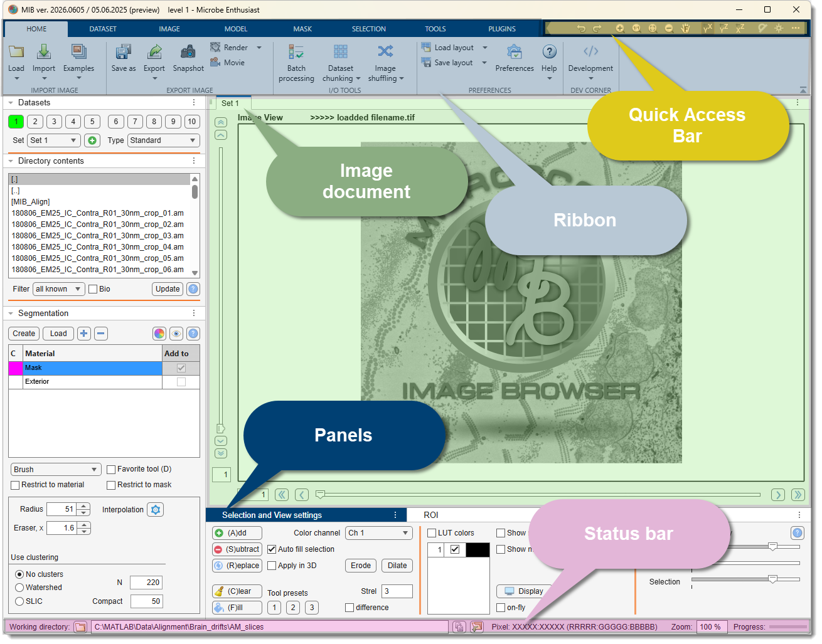Screen dimensions: 822x644
Task: Click the Radius value field
Action: pos(62,509)
